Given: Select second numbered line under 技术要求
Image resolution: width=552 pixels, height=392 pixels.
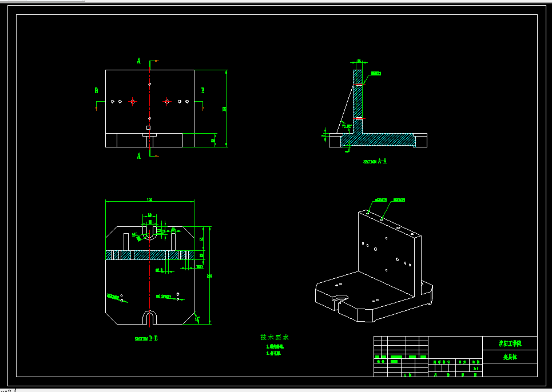Looking at the screenshot, I should (273, 353).
